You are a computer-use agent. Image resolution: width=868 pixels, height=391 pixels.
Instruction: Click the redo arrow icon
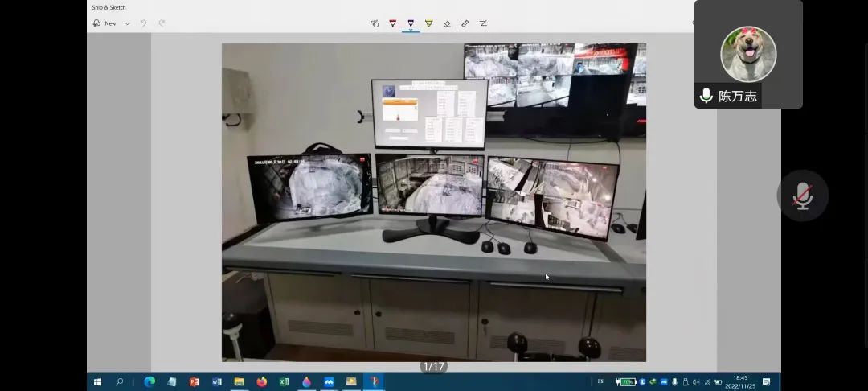click(x=162, y=23)
